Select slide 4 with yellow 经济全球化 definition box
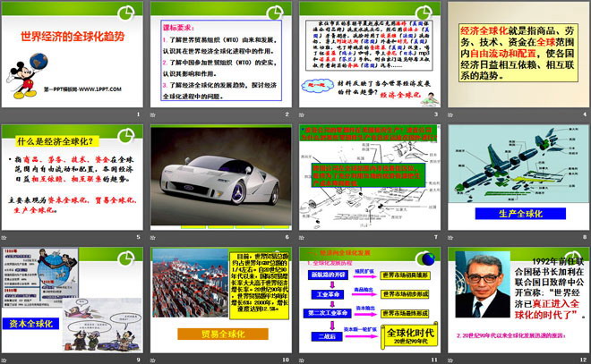Viewport: 591px width, 364px height. tap(518, 55)
